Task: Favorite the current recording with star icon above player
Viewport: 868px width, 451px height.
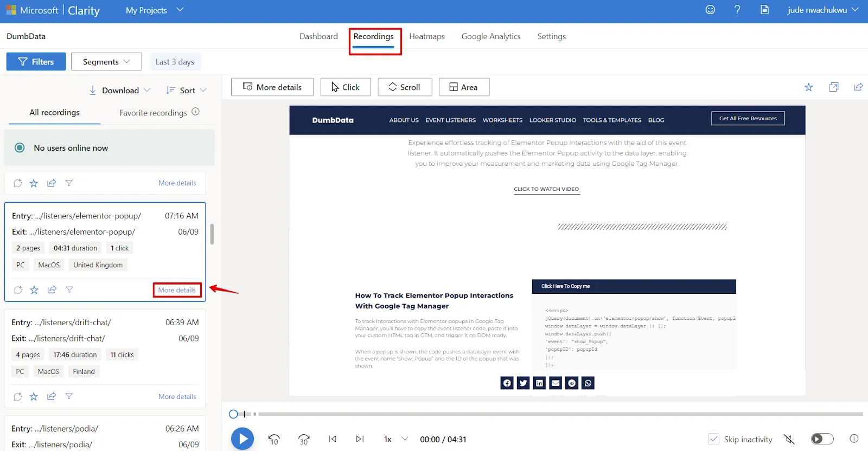Action: point(809,87)
